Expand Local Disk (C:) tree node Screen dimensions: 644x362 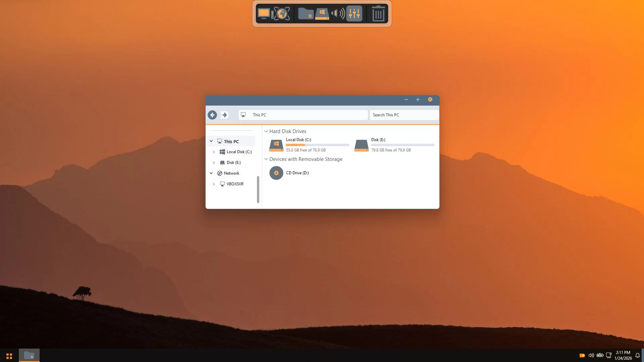(214, 152)
